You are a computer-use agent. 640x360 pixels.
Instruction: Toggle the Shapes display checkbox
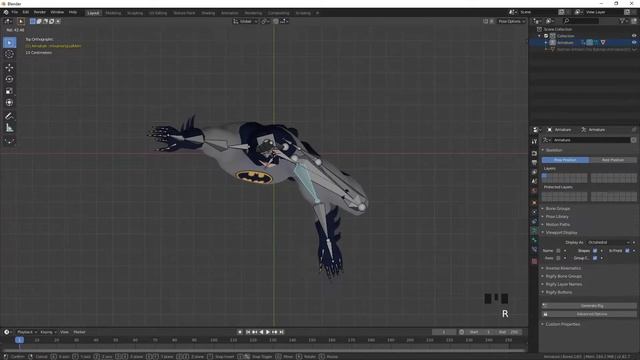pyautogui.click(x=595, y=251)
